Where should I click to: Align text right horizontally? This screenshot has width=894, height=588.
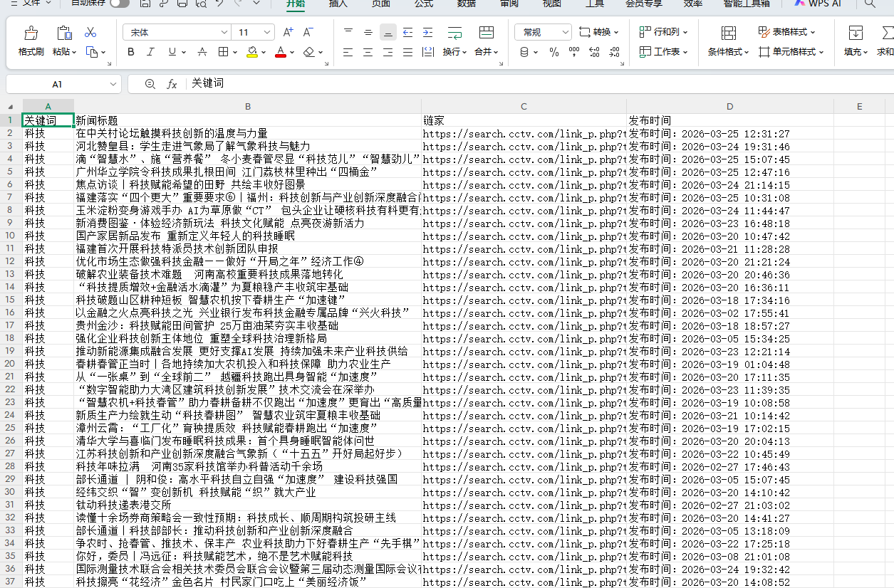pyautogui.click(x=388, y=52)
